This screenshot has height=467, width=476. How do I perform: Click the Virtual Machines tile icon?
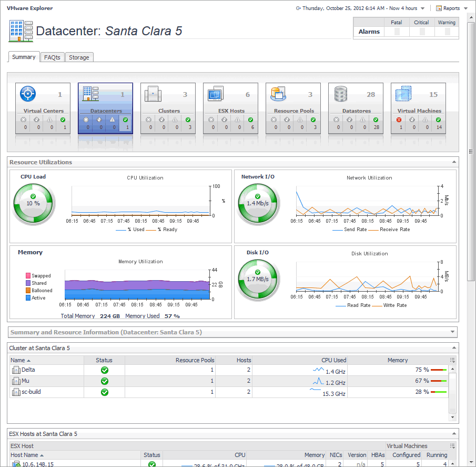point(403,94)
